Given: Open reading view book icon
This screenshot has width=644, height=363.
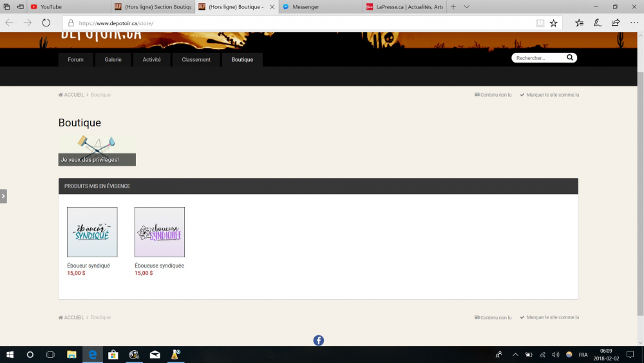Looking at the screenshot, I should coord(540,23).
